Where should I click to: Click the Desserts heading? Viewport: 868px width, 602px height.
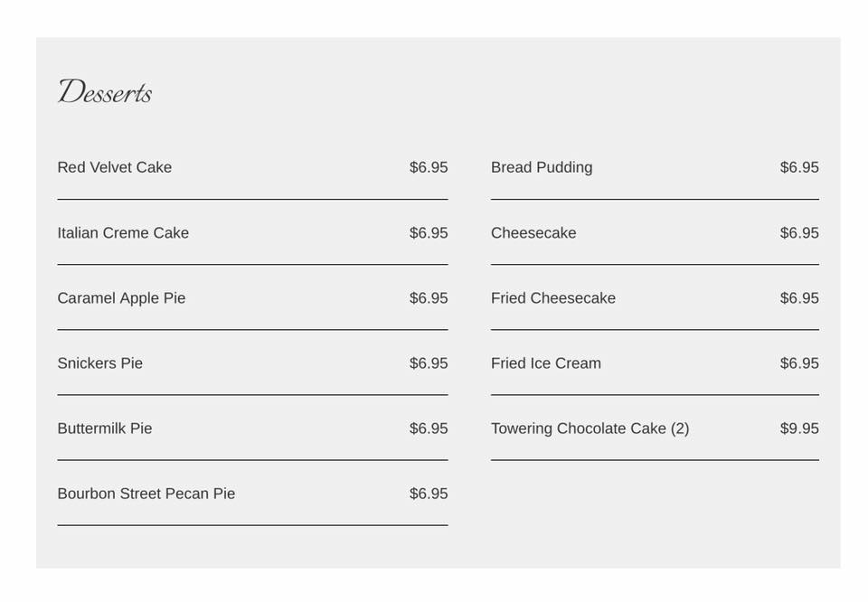[105, 92]
